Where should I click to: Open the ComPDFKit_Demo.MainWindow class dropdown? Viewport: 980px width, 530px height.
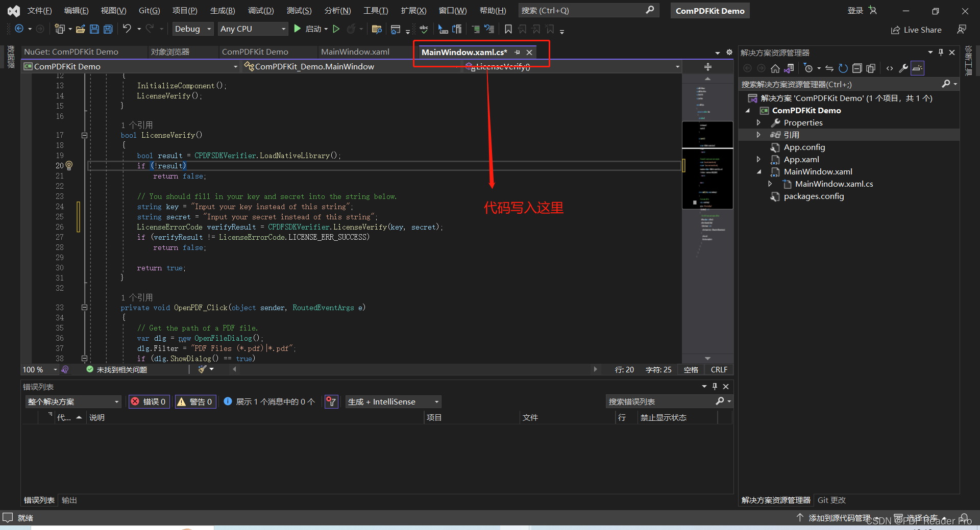(351, 67)
